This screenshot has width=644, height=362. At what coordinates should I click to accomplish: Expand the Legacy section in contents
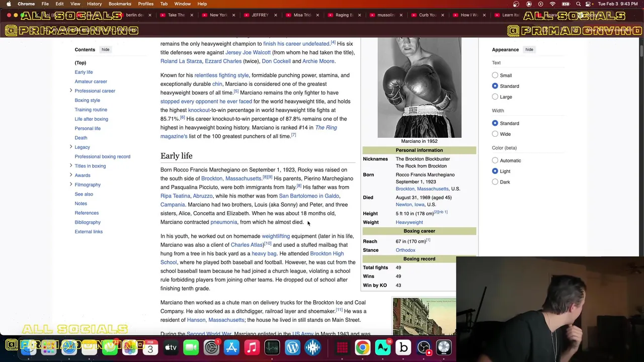click(71, 147)
